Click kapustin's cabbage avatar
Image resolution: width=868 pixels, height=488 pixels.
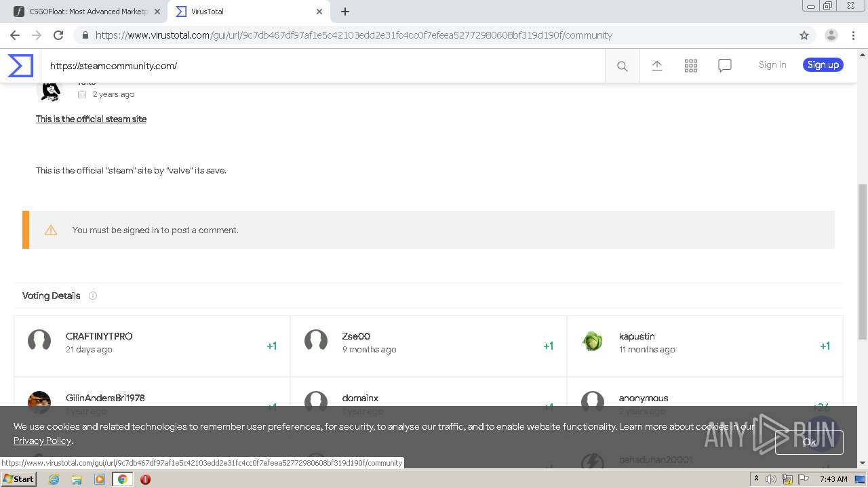[593, 340]
